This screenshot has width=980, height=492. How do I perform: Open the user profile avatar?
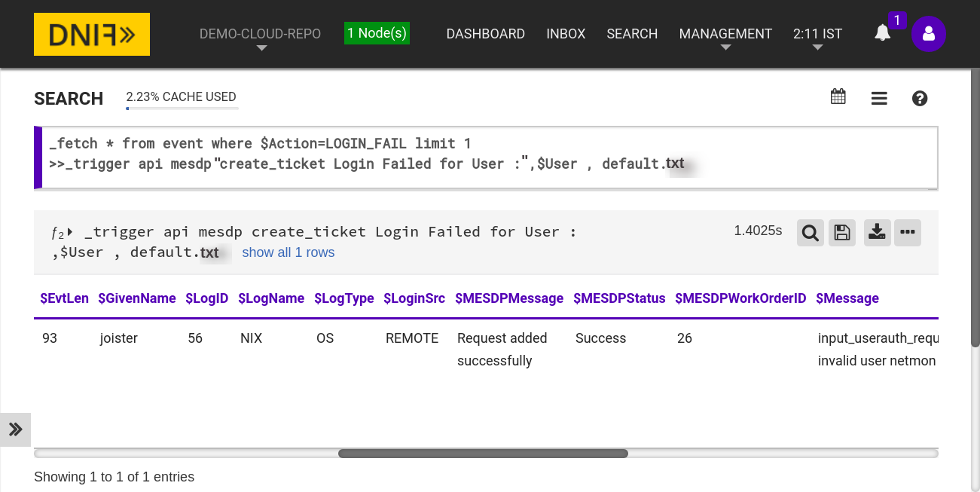click(x=929, y=34)
